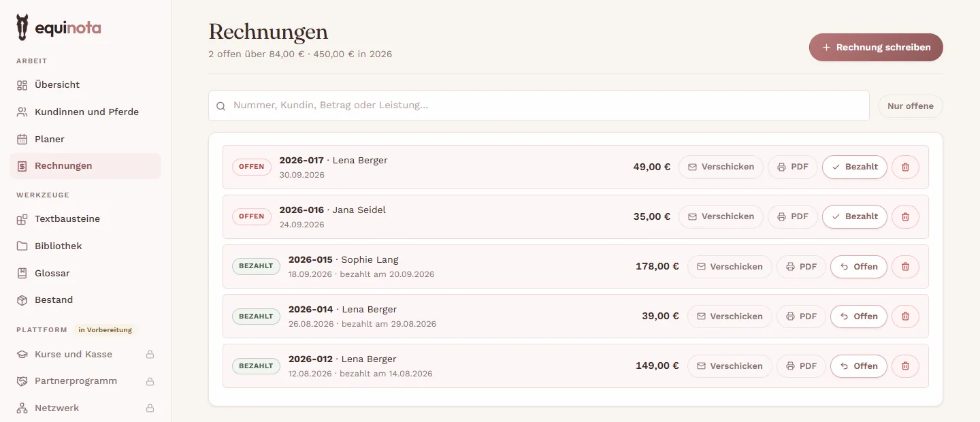The width and height of the screenshot is (980, 422).
Task: Get PDF of invoice 2026-014
Action: point(801,316)
